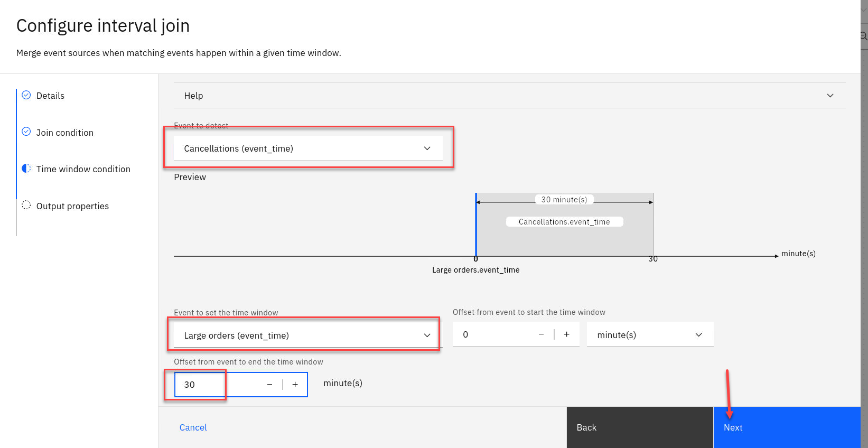Select the Output properties step
868x448 pixels.
[x=72, y=206]
